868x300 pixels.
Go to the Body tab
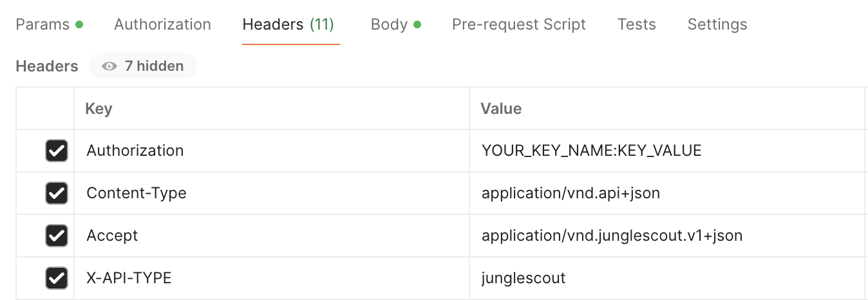[395, 24]
